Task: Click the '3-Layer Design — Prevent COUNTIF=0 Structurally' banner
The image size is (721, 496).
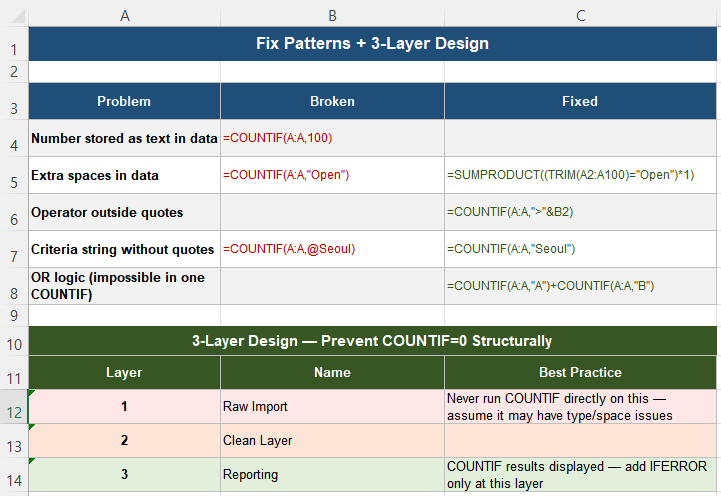Action: [x=372, y=341]
